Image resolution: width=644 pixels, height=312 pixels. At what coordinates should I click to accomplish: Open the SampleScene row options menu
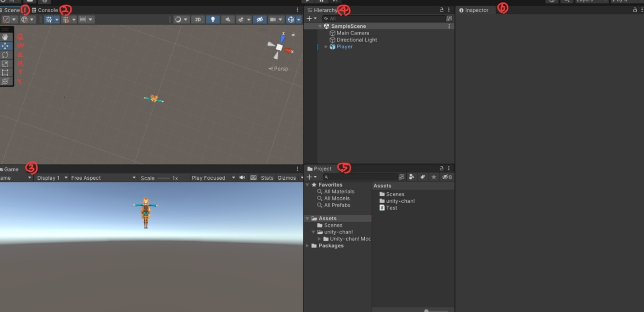pos(449,26)
